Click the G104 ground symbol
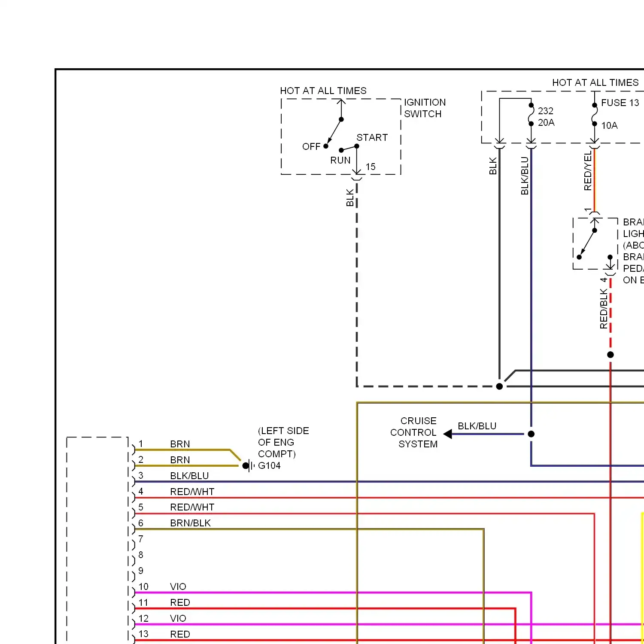Viewport: 644px width, 644px height. (248, 466)
